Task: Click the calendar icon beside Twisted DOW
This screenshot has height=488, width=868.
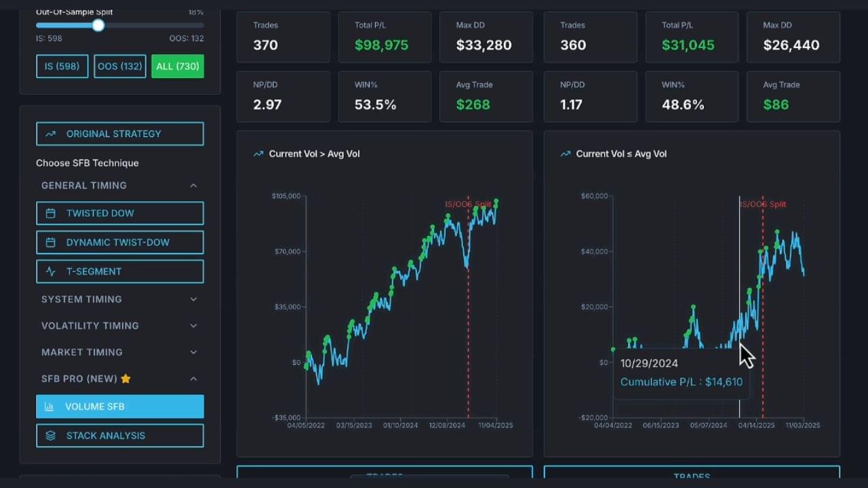Action: [x=50, y=213]
